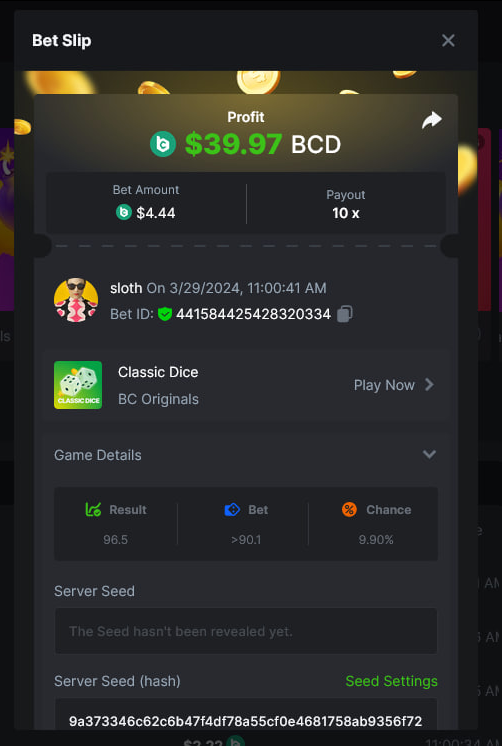Screen dimensions: 502x746
Task: Collapse the Game Details section chevron
Action: (x=429, y=454)
